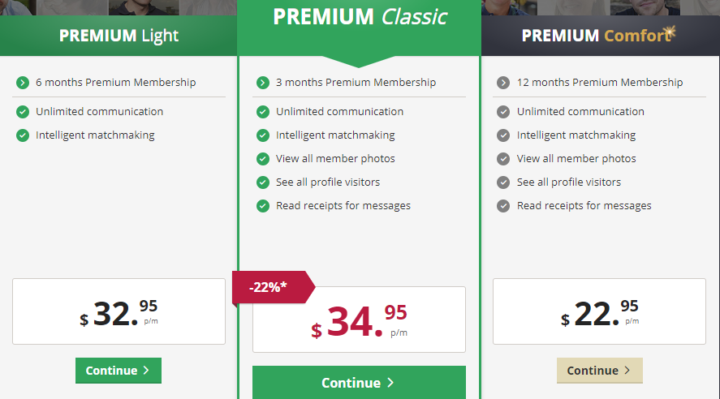The height and width of the screenshot is (399, 720).
Task: Click the gray checkmark next to See all profile visitors in Comfort
Action: coord(503,182)
